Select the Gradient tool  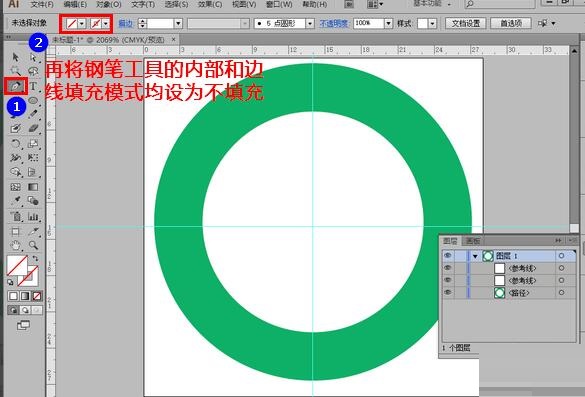33,187
